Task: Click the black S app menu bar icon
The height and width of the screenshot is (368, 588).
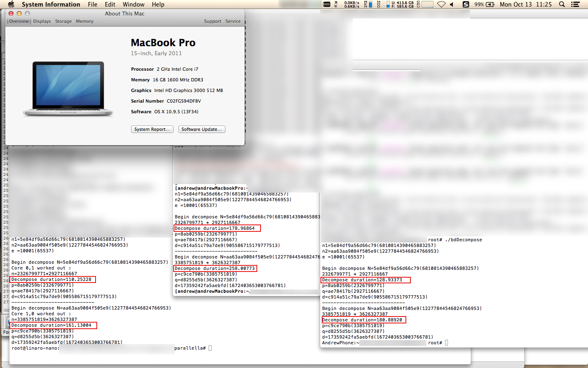Action: pyautogui.click(x=465, y=4)
